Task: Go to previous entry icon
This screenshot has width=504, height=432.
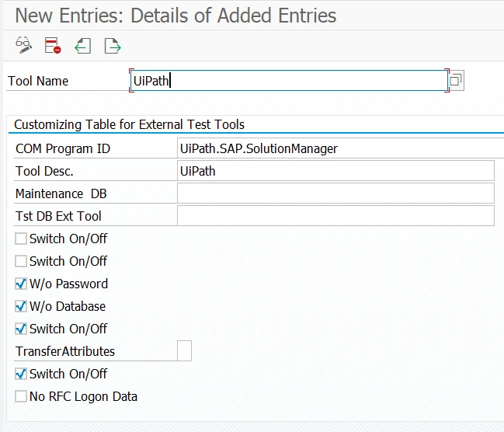Action: pyautogui.click(x=82, y=46)
